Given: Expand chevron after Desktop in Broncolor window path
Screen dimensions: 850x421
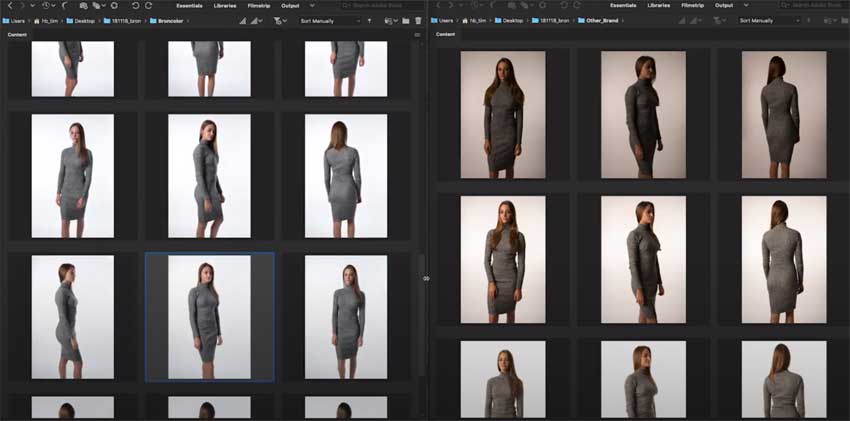Looking at the screenshot, I should pos(99,21).
